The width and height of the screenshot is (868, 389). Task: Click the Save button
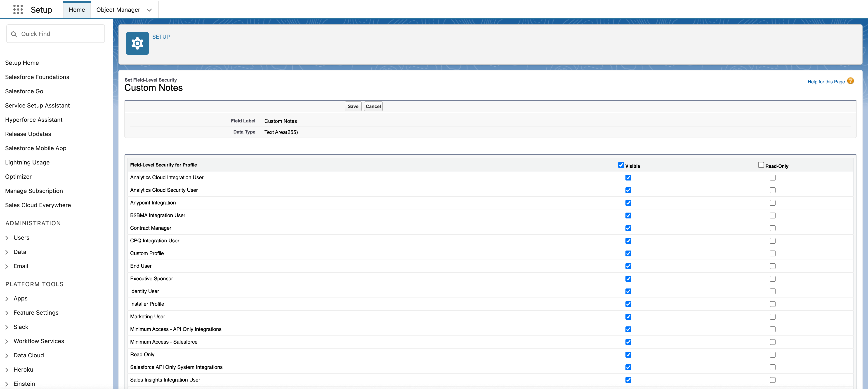[x=353, y=106]
